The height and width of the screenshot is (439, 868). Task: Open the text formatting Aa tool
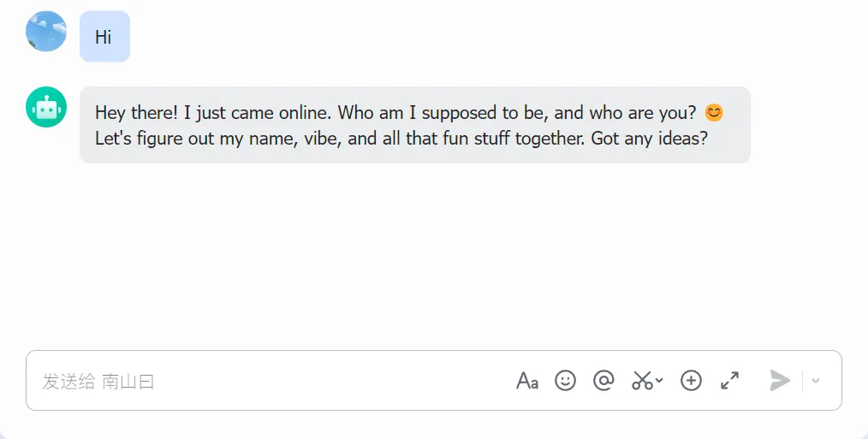point(527,381)
